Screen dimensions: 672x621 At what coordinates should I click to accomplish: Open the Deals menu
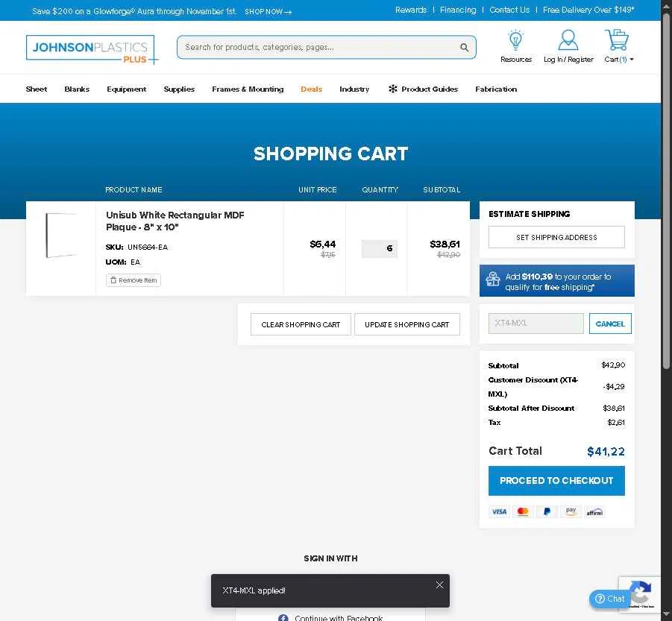click(311, 89)
